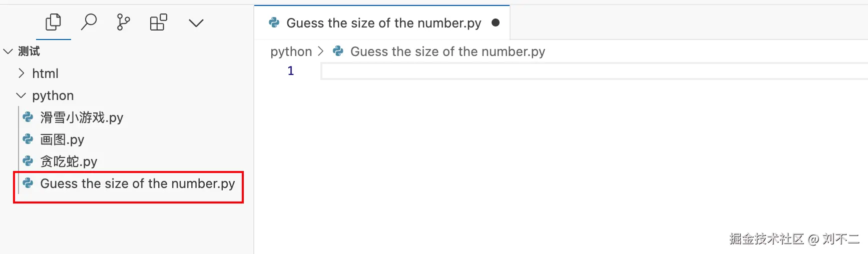Click python folder in the breadcrumb
Viewport: 868px width, 254px height.
click(291, 51)
